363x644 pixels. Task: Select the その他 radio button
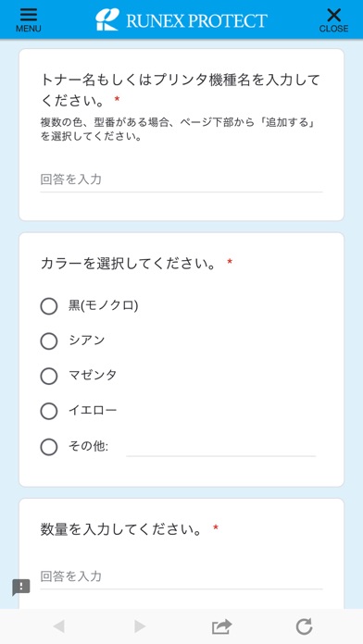pos(48,447)
